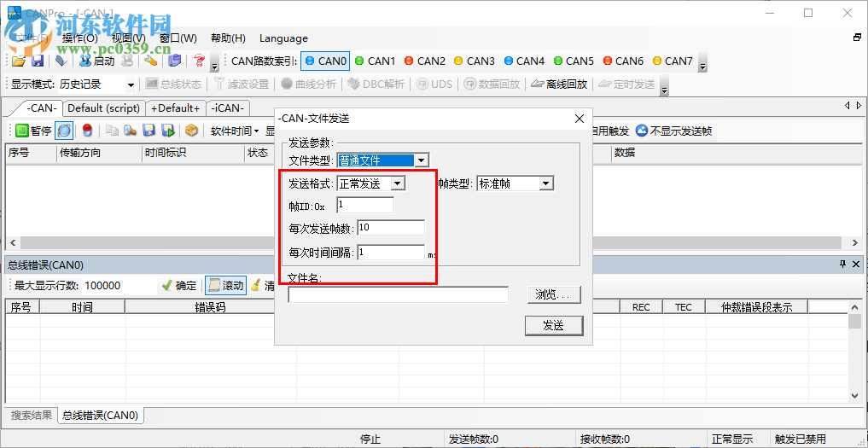Click the blue tag device icon
Image resolution: width=868 pixels, height=448 pixels.
click(x=61, y=61)
